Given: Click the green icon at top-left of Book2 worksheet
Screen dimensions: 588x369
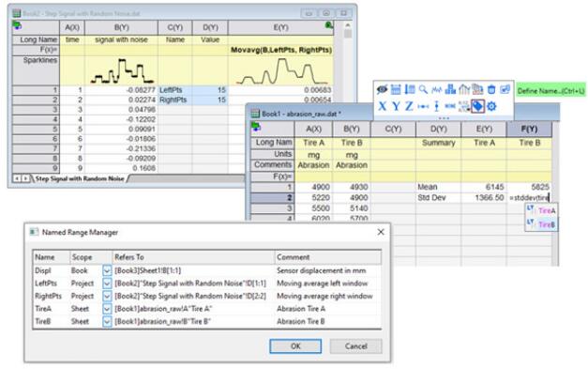Looking at the screenshot, I should click(x=17, y=25).
